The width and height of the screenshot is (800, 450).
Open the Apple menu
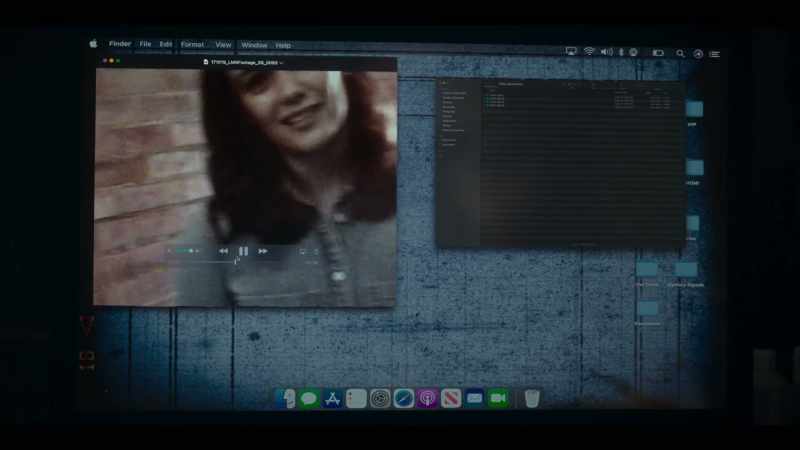[93, 44]
